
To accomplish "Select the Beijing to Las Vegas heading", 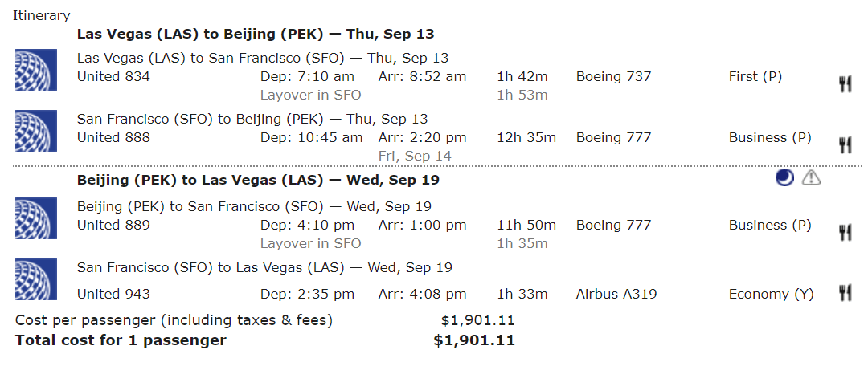I will pyautogui.click(x=258, y=181).
